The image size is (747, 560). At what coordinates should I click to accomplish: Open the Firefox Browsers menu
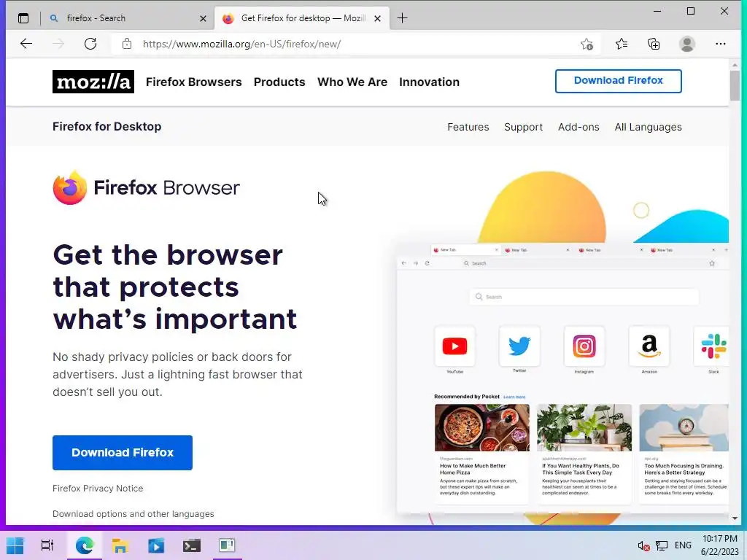click(194, 82)
